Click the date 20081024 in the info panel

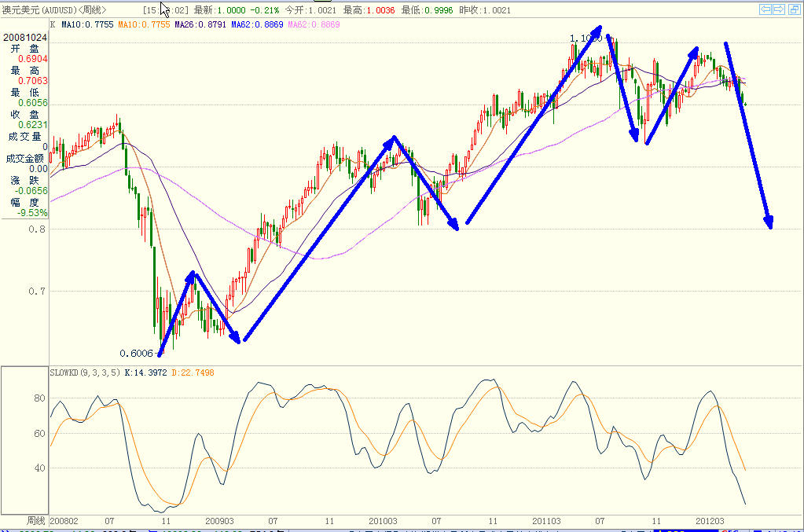(x=25, y=38)
